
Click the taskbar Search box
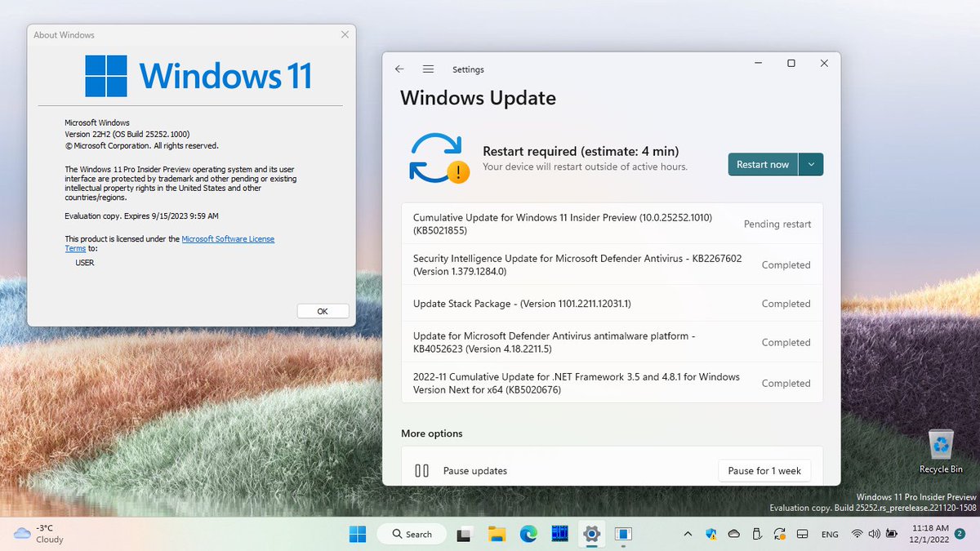pos(410,534)
